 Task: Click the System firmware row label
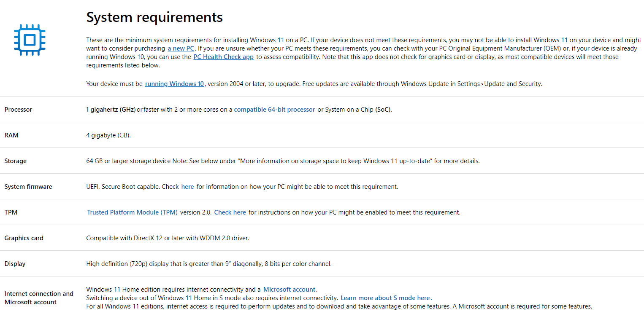tap(28, 187)
